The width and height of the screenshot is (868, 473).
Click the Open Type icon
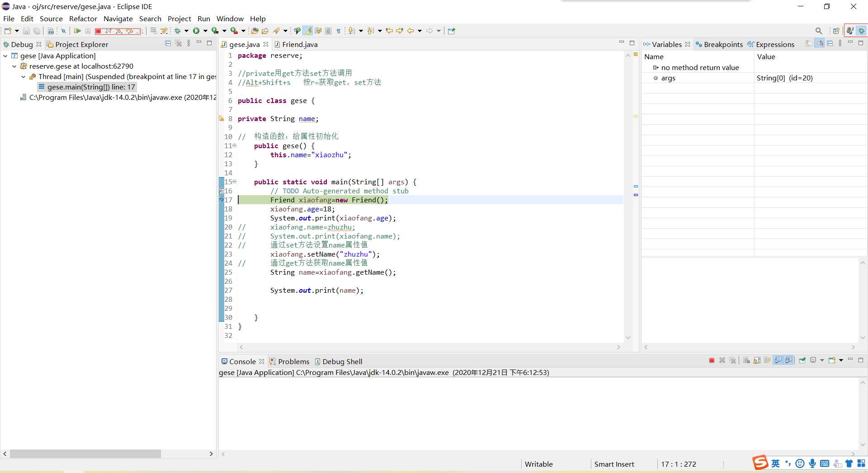pyautogui.click(x=255, y=31)
